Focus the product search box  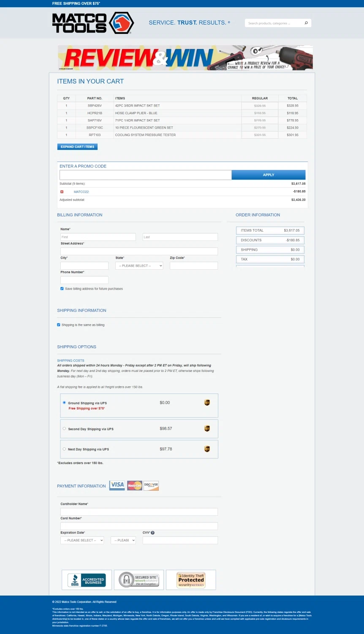(274, 23)
